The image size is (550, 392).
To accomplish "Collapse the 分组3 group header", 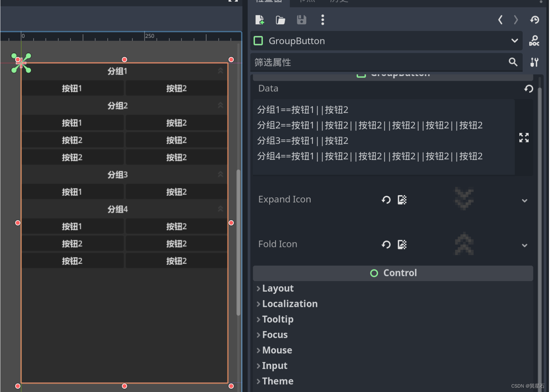I will coord(124,175).
